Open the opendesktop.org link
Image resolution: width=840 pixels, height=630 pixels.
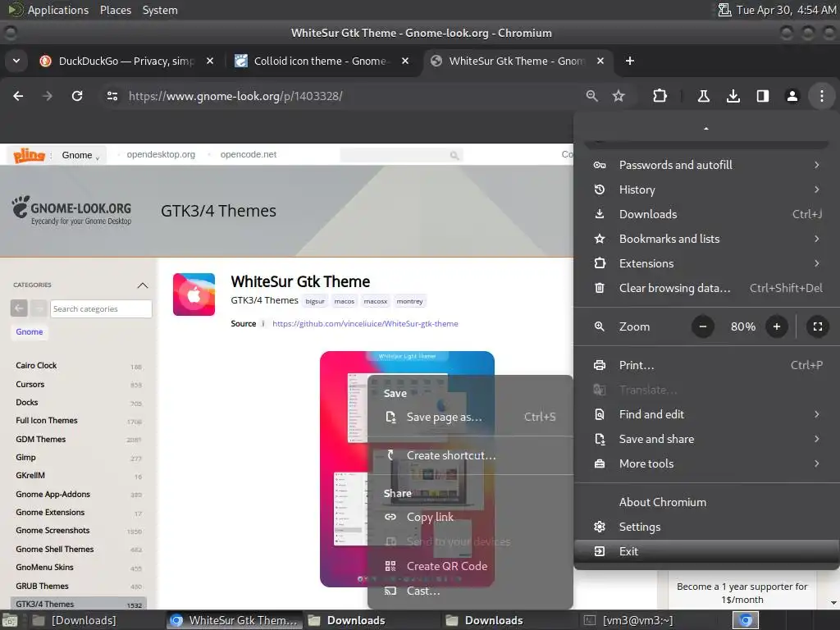click(x=161, y=154)
